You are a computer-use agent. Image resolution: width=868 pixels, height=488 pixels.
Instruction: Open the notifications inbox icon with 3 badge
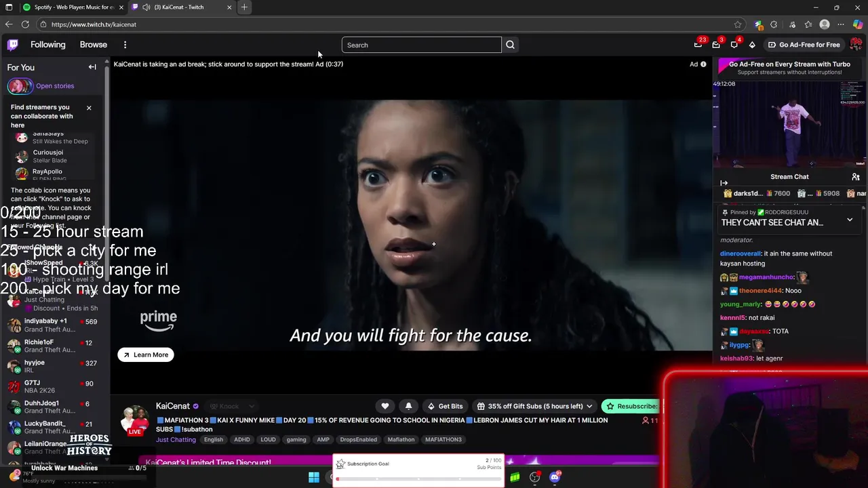click(x=716, y=45)
